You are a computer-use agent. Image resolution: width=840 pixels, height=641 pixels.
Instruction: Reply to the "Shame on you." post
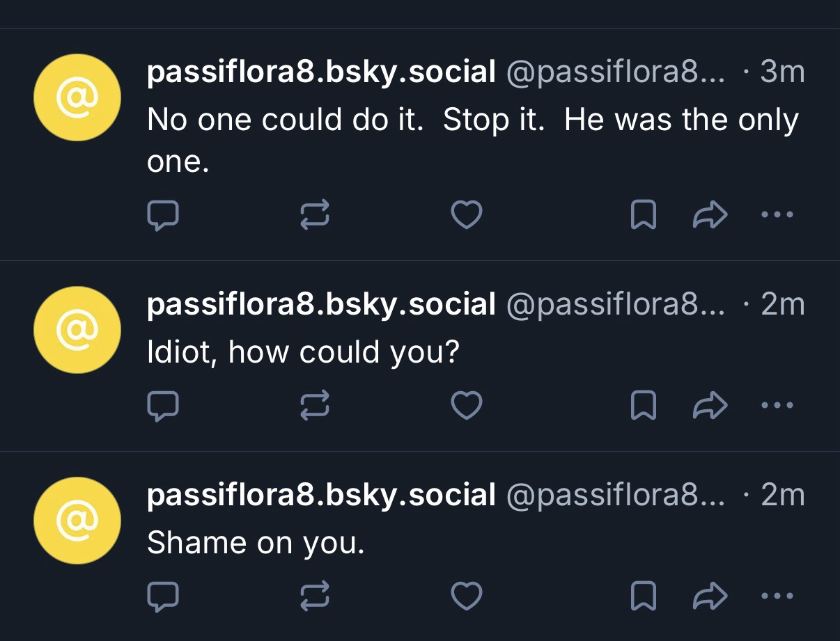163,596
